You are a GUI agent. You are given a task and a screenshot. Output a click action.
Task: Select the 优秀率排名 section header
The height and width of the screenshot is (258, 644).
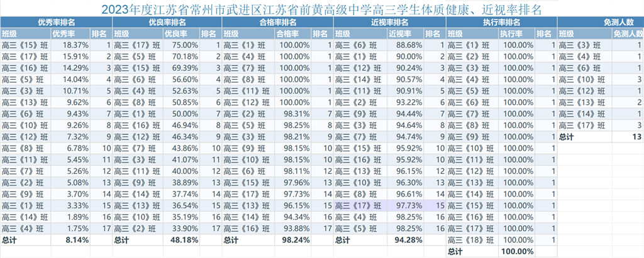click(56, 23)
